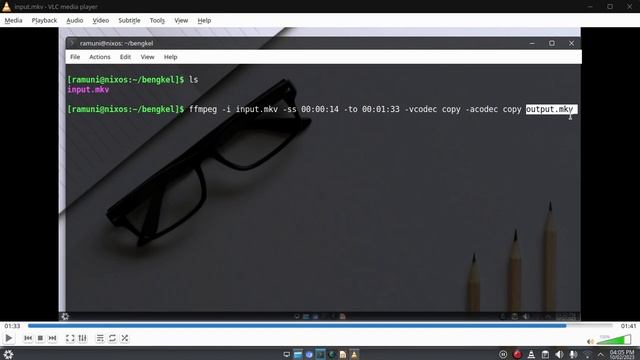
Task: Open the VLC cone tray icon
Action: (531, 354)
